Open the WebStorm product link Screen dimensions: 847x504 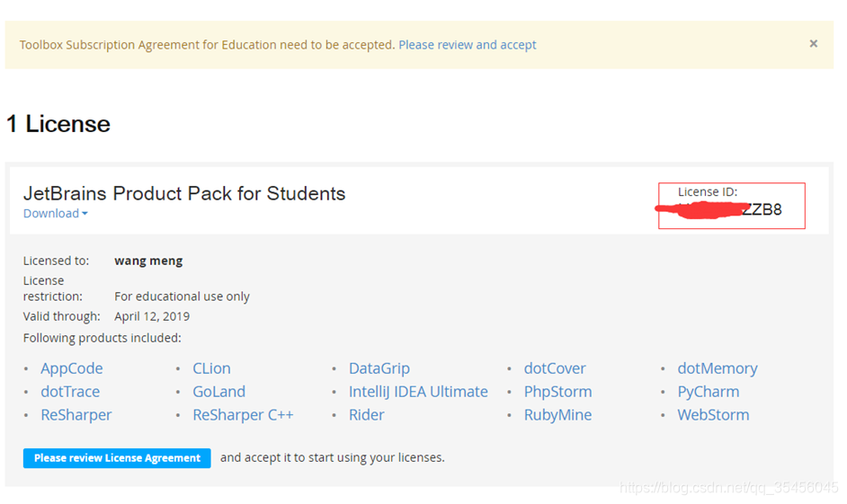714,414
